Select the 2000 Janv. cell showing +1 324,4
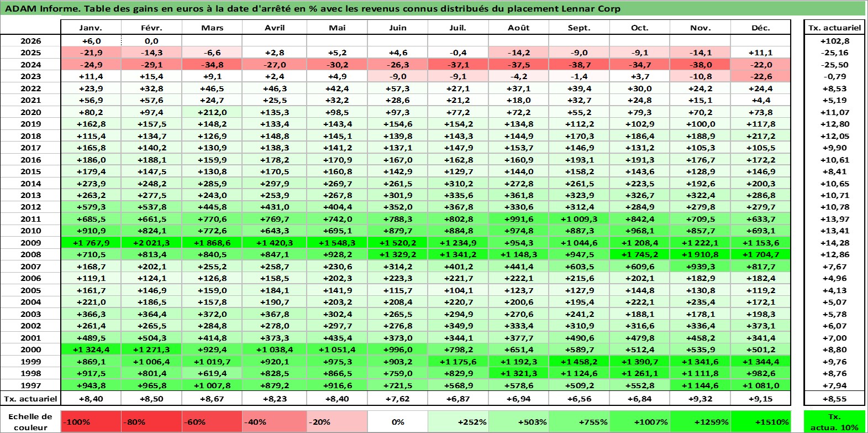 [91, 349]
